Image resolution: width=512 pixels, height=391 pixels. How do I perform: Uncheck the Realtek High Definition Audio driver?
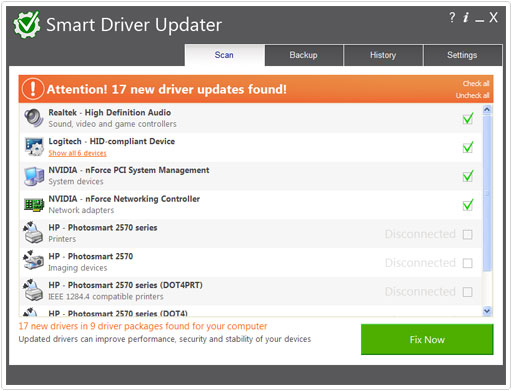coord(468,118)
